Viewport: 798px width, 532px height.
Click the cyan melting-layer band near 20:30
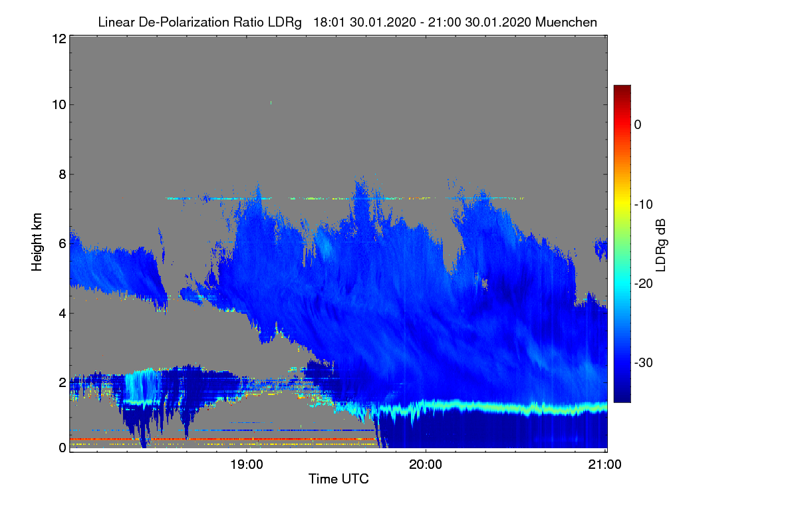click(x=515, y=406)
